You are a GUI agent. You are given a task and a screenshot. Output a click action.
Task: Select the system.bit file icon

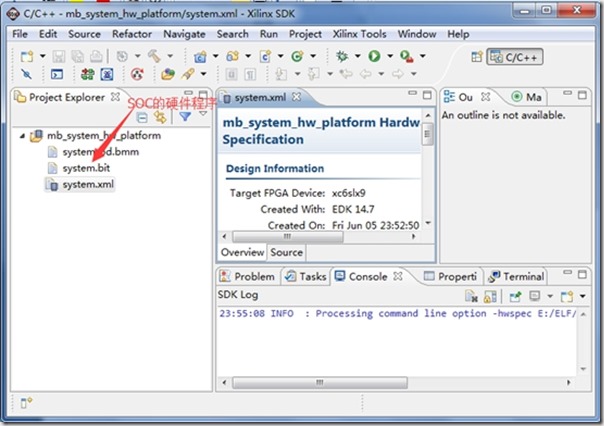53,169
